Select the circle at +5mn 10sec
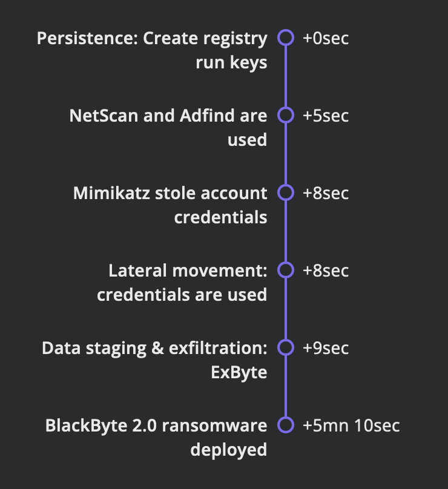The image size is (448, 489). point(286,425)
